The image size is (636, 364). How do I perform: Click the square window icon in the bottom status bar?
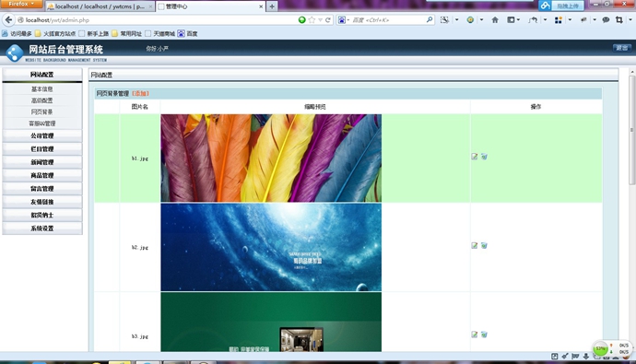[555, 357]
